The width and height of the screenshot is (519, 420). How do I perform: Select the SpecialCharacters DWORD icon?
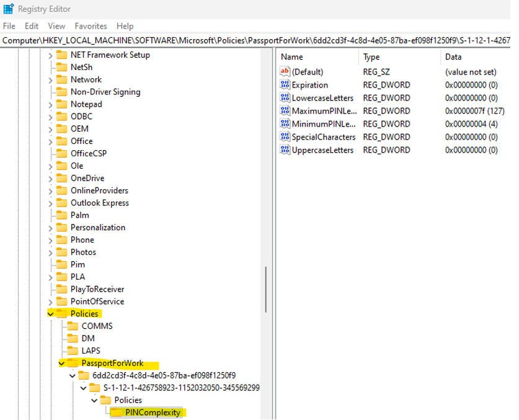[285, 137]
